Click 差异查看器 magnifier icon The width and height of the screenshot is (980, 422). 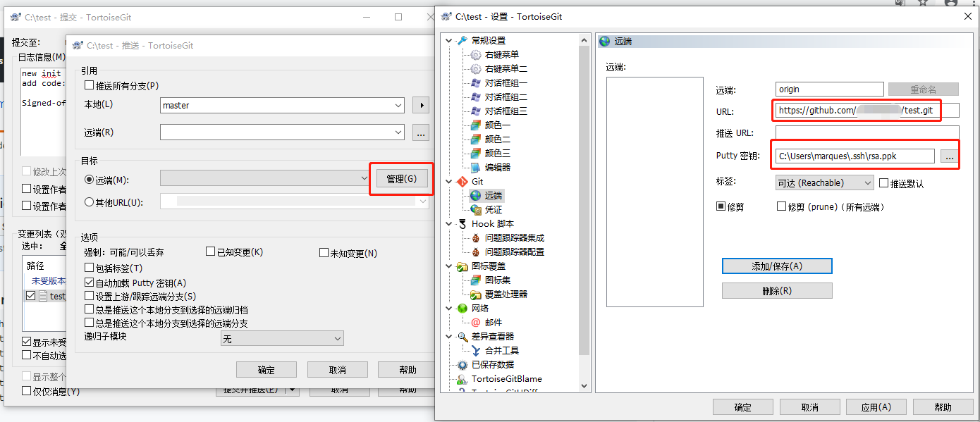463,336
